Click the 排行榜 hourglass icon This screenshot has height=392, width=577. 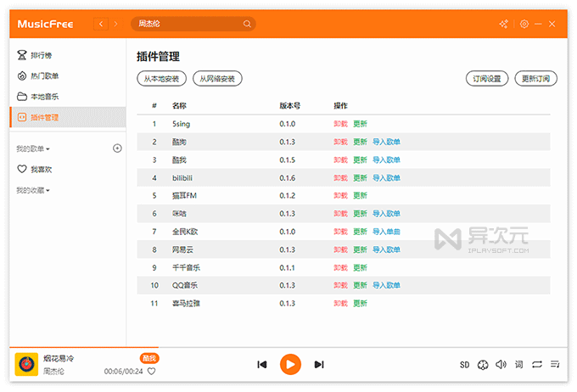(x=22, y=55)
